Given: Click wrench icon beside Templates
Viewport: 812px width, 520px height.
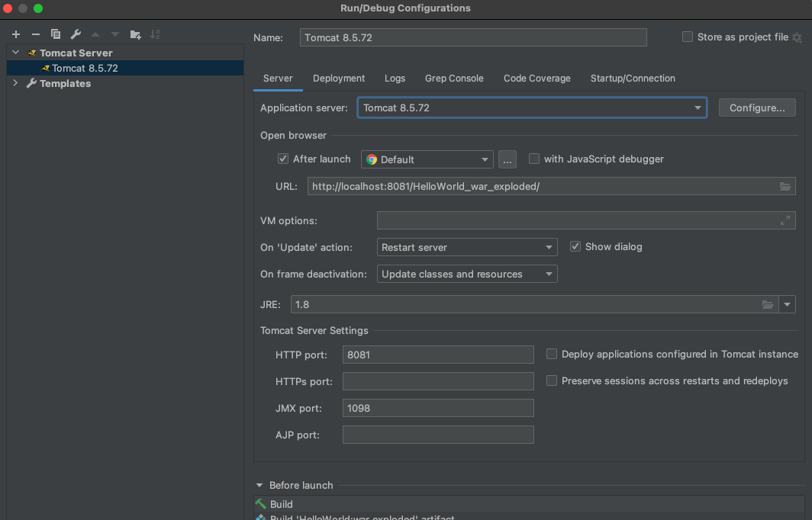Looking at the screenshot, I should (31, 83).
